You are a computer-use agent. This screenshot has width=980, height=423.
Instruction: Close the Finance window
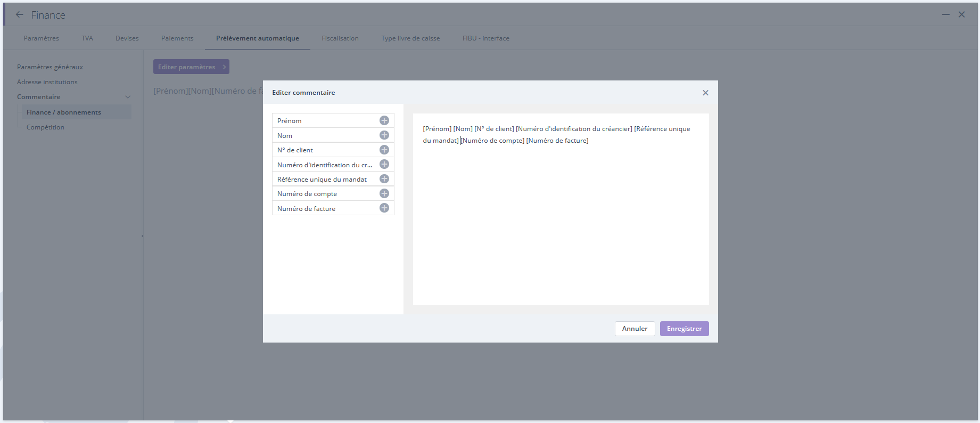pyautogui.click(x=961, y=15)
